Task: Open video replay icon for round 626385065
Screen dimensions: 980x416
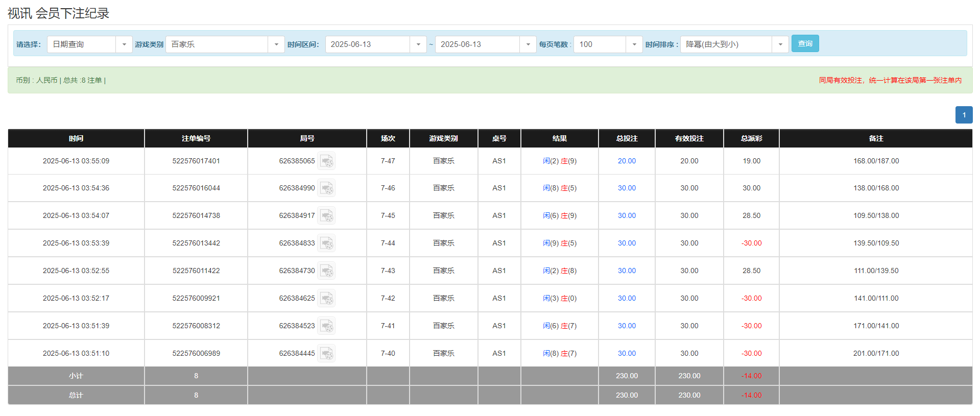Action: (x=326, y=161)
